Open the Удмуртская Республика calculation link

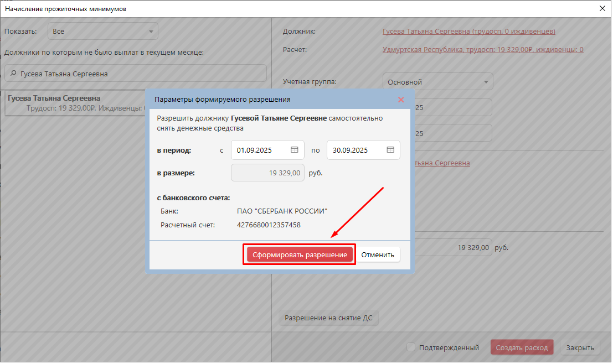[x=482, y=50]
